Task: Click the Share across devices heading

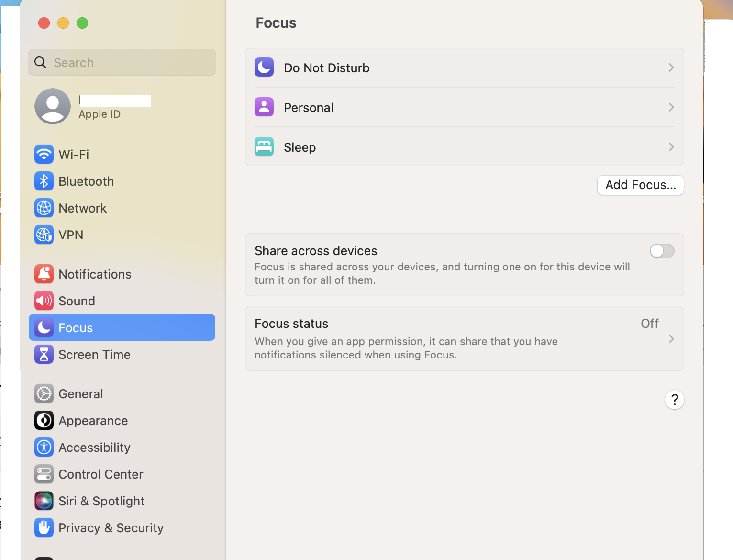Action: [x=316, y=251]
